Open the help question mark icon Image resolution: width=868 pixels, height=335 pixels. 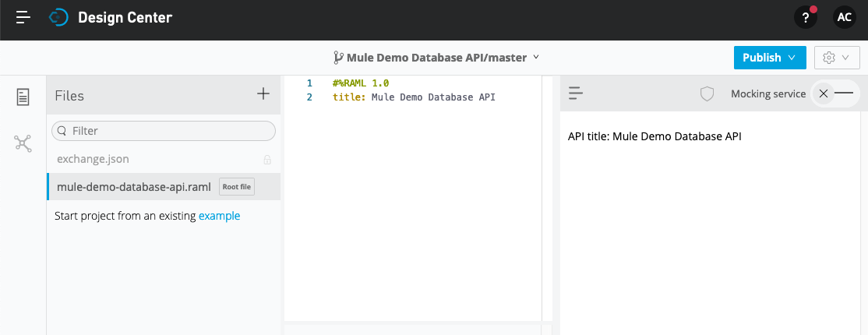[x=805, y=17]
